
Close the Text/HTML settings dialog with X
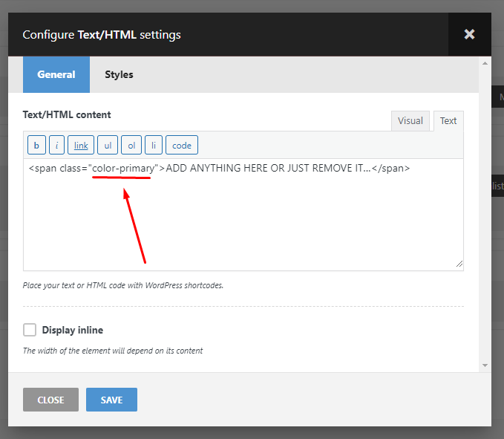pos(469,34)
